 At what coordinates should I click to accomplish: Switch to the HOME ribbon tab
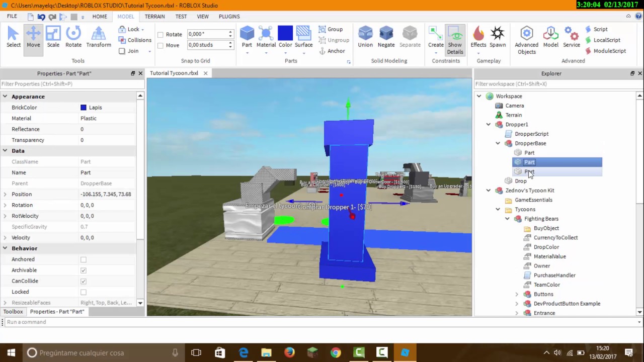tap(100, 17)
